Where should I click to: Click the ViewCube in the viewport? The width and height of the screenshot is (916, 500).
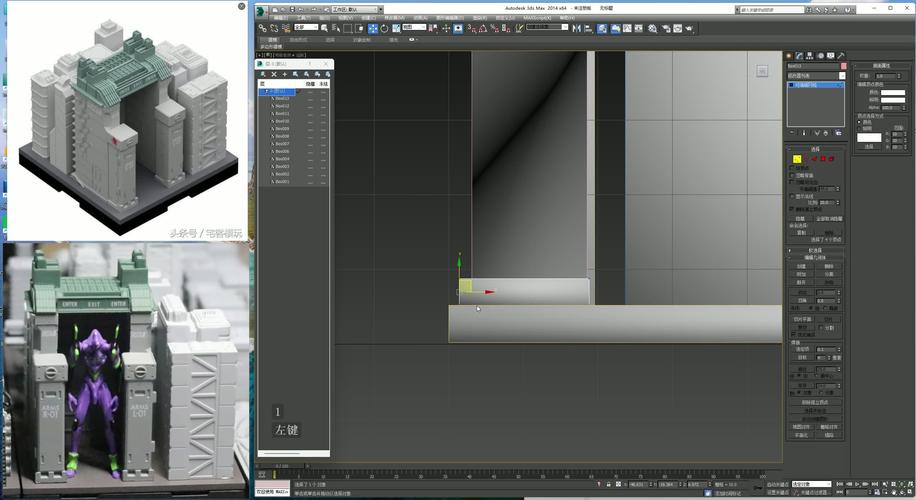[x=762, y=71]
